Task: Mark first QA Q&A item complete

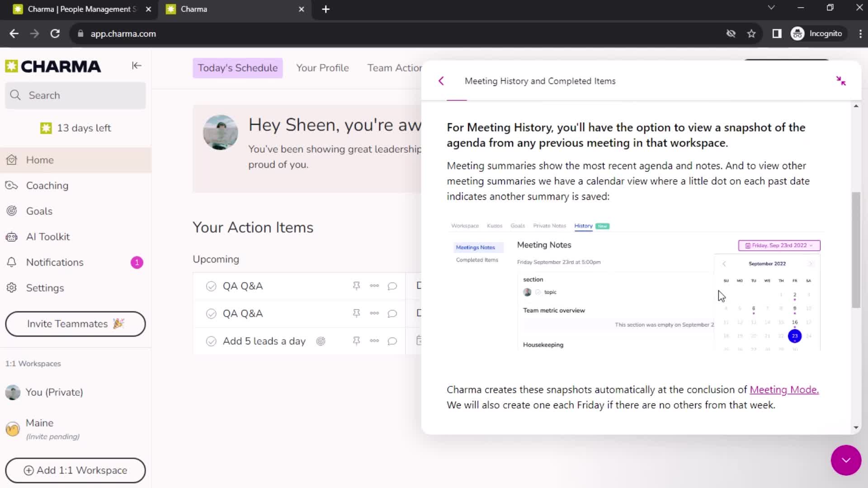Action: click(x=211, y=286)
